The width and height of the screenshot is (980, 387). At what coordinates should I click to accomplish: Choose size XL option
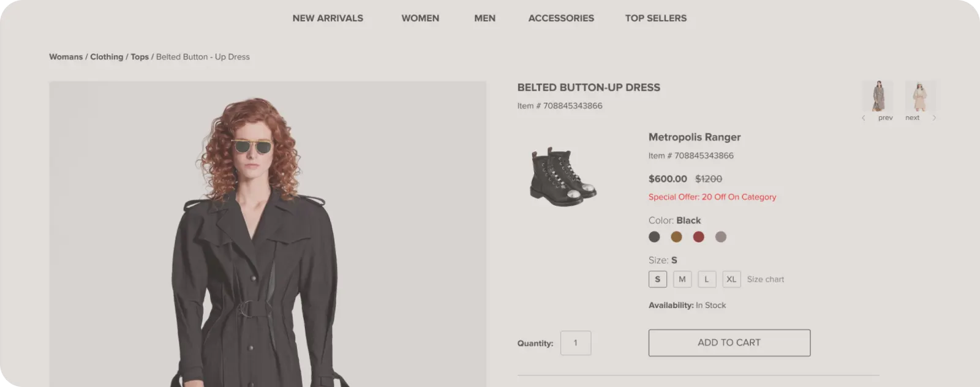(731, 279)
